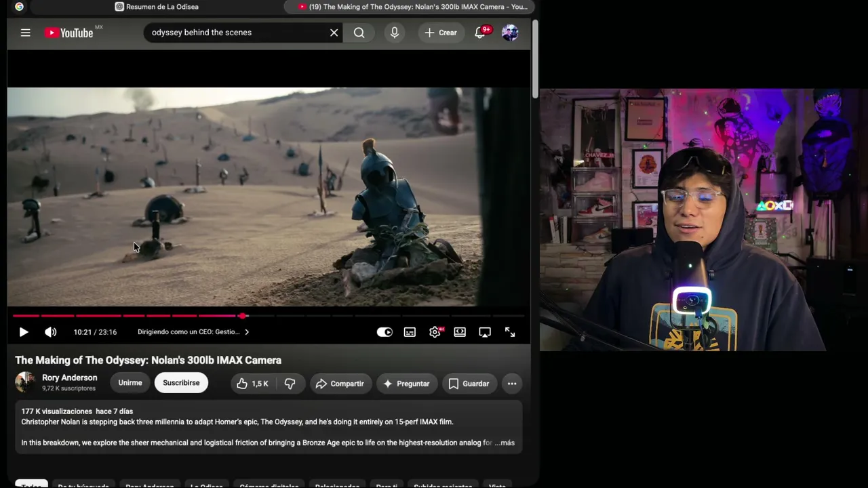Mute the video with the speaker icon
Viewport: 868px width, 488px height.
(x=51, y=332)
